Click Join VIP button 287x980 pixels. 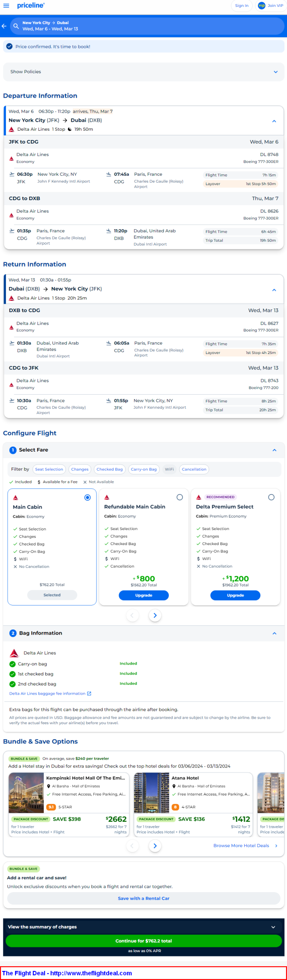tap(270, 6)
